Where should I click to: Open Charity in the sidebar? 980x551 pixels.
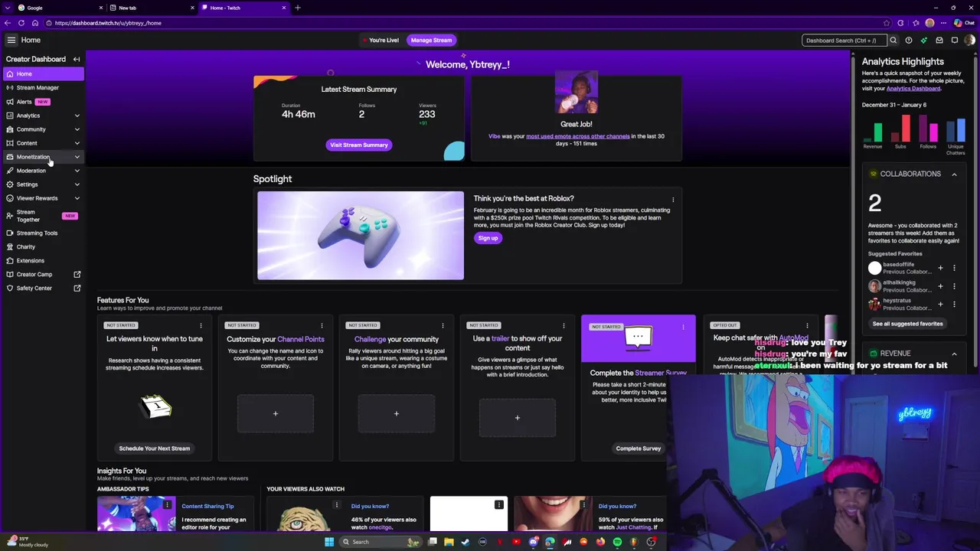coord(43,246)
